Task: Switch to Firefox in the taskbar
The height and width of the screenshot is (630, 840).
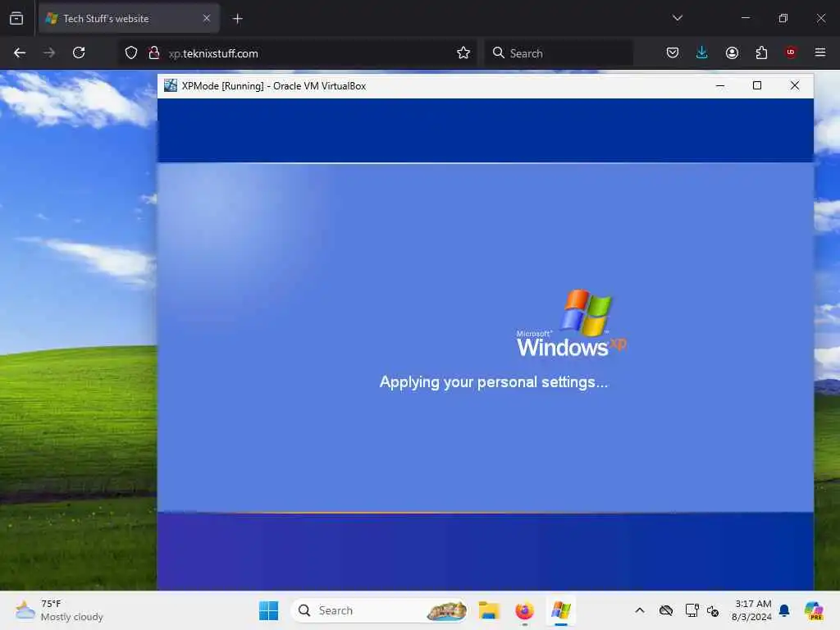Action: click(x=524, y=610)
